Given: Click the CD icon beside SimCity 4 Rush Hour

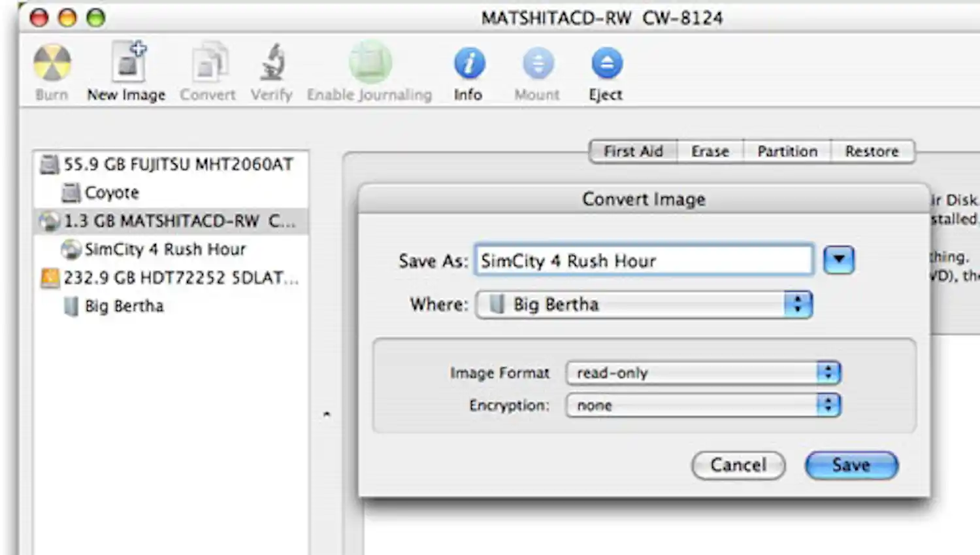Looking at the screenshot, I should point(71,250).
